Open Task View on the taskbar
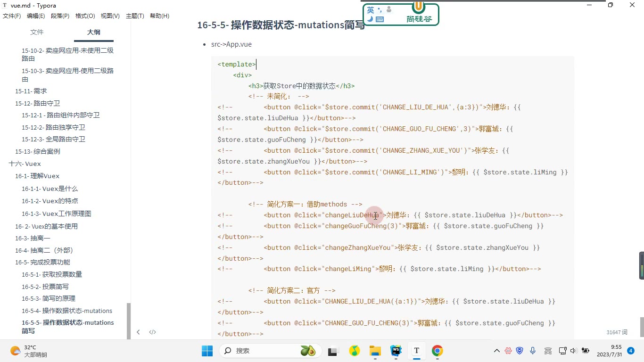This screenshot has width=644, height=362. 334,351
